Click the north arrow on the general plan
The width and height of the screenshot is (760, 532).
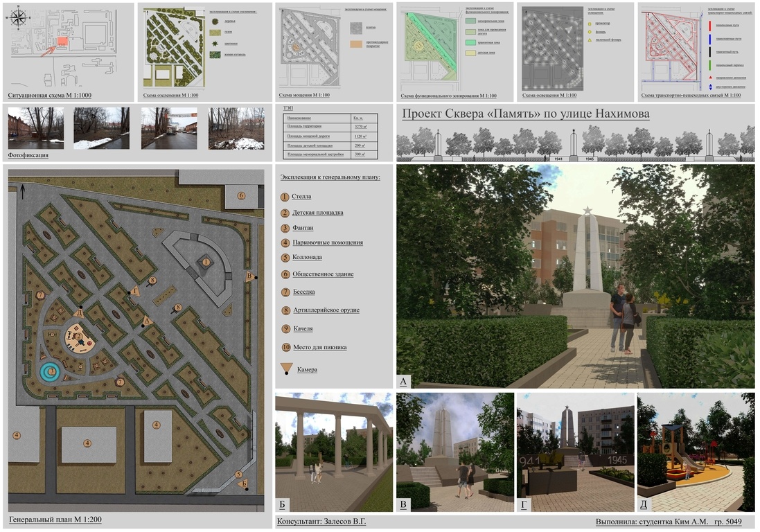coord(21,191)
